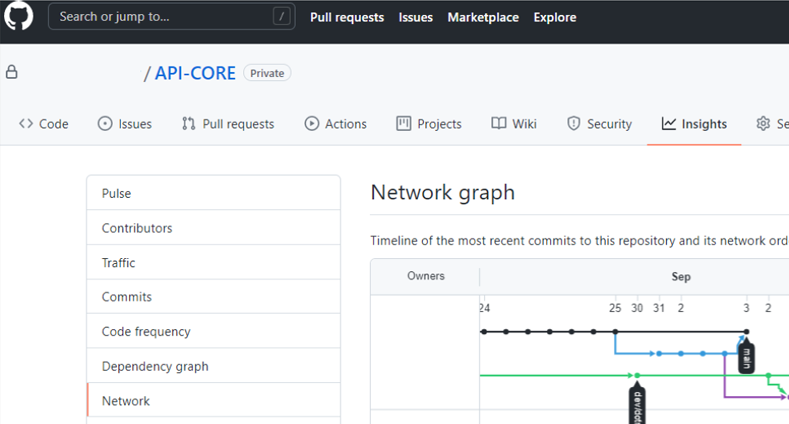Open Pull requests in top navigation
Viewport: 789px width, 424px height.
[x=347, y=17]
